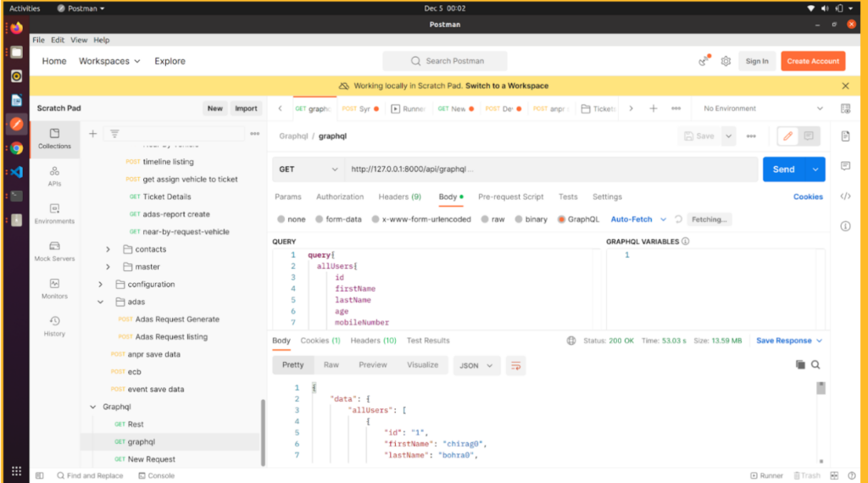Open the code snippet icon
The height and width of the screenshot is (483, 868).
845,196
